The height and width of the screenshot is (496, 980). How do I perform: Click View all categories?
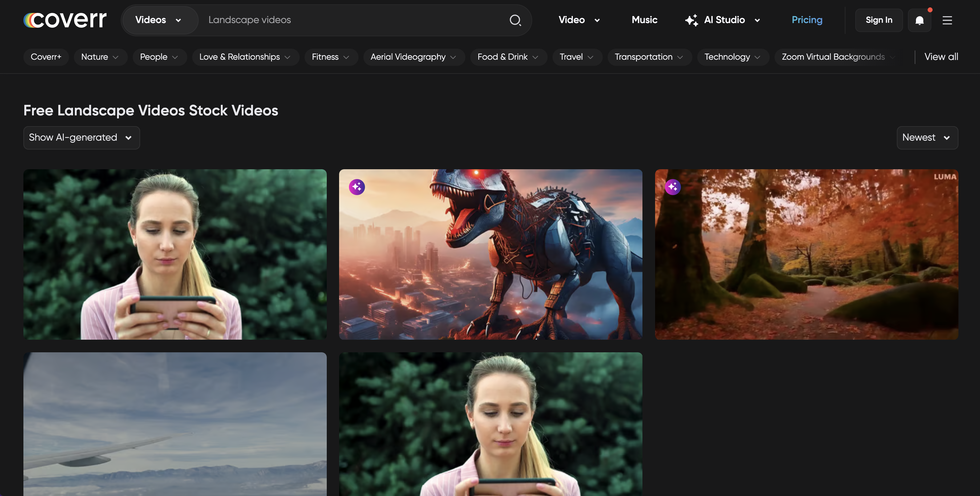click(x=941, y=57)
